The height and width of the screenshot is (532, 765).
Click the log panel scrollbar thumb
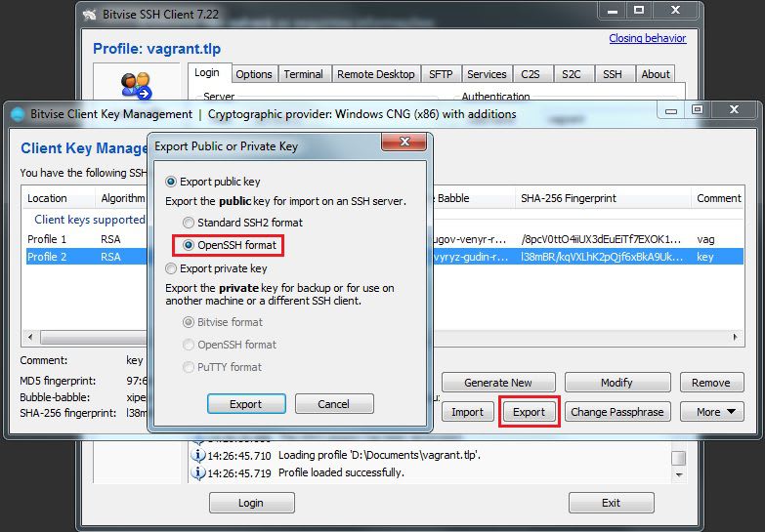tap(679, 458)
